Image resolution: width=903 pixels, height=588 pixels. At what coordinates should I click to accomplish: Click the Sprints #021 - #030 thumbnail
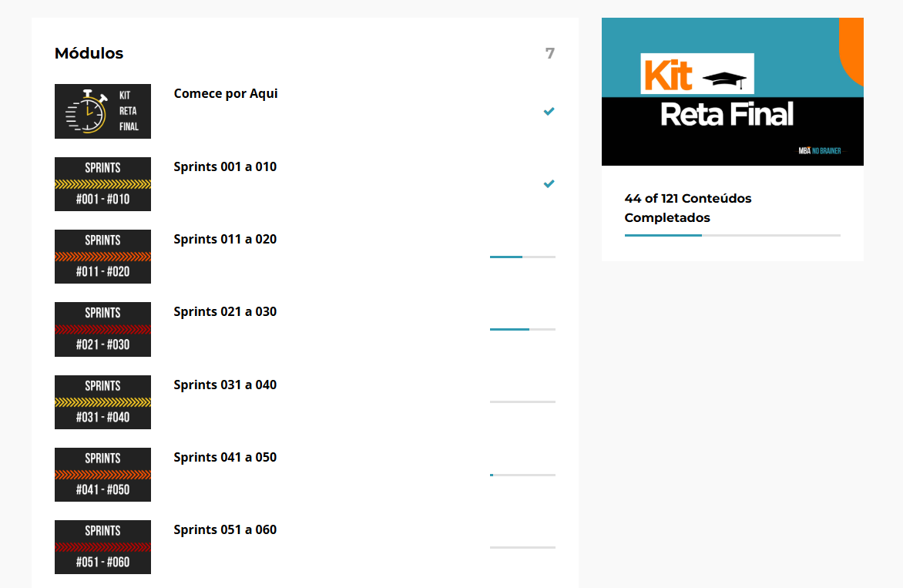coord(102,329)
